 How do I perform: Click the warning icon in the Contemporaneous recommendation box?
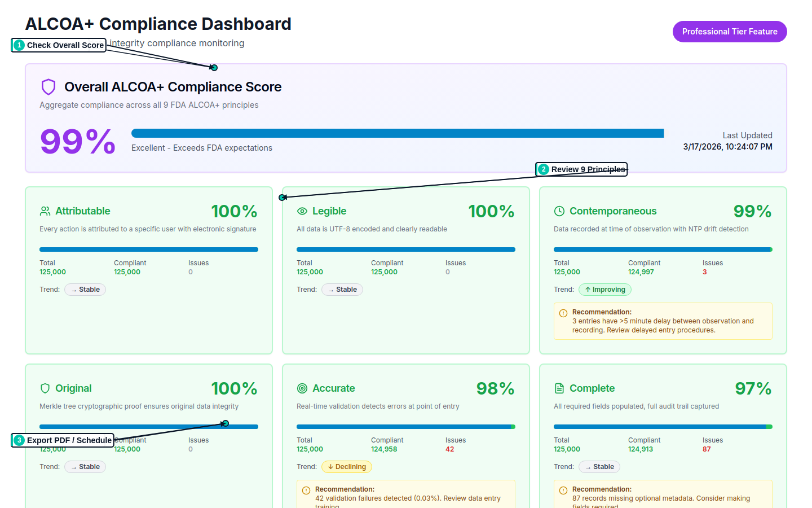563,312
